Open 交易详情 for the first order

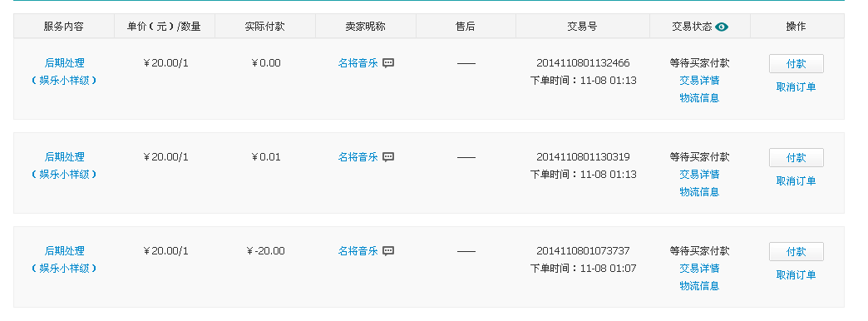(x=699, y=80)
